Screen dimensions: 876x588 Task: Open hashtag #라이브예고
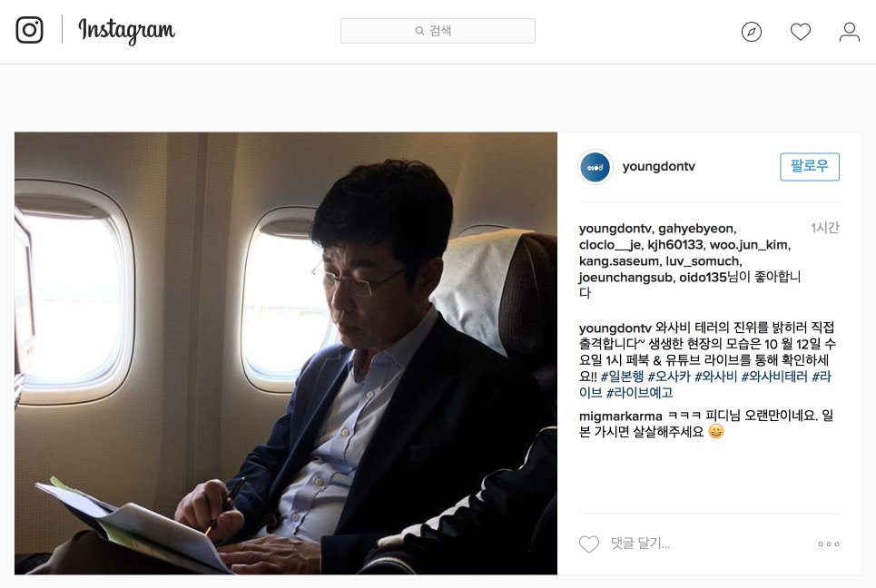(x=640, y=393)
